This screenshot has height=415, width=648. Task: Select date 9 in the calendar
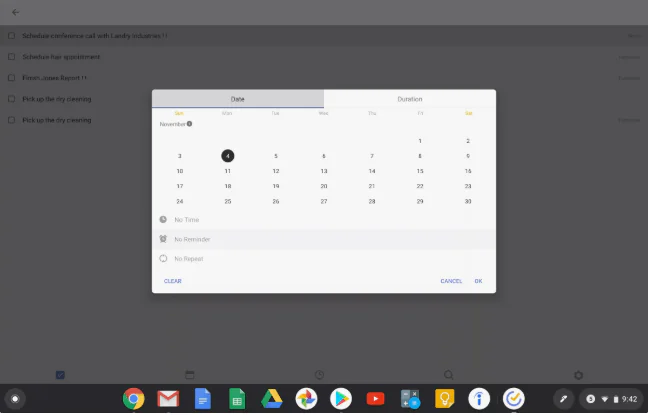[x=468, y=156]
